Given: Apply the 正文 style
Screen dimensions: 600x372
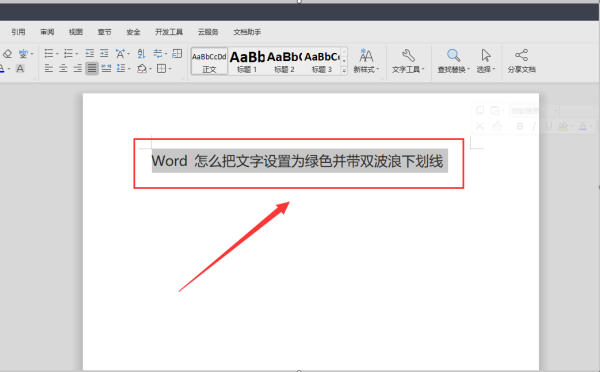Looking at the screenshot, I should click(209, 61).
